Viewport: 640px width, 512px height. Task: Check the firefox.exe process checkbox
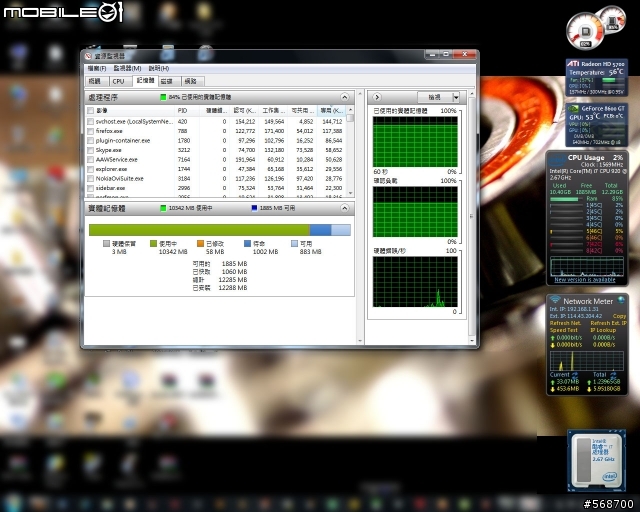pos(90,131)
